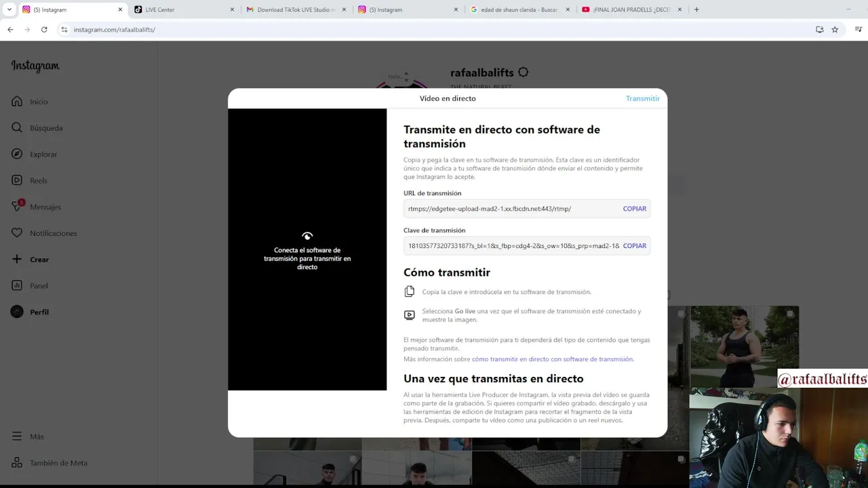
Task: Click browser forward arrow
Action: (27, 30)
